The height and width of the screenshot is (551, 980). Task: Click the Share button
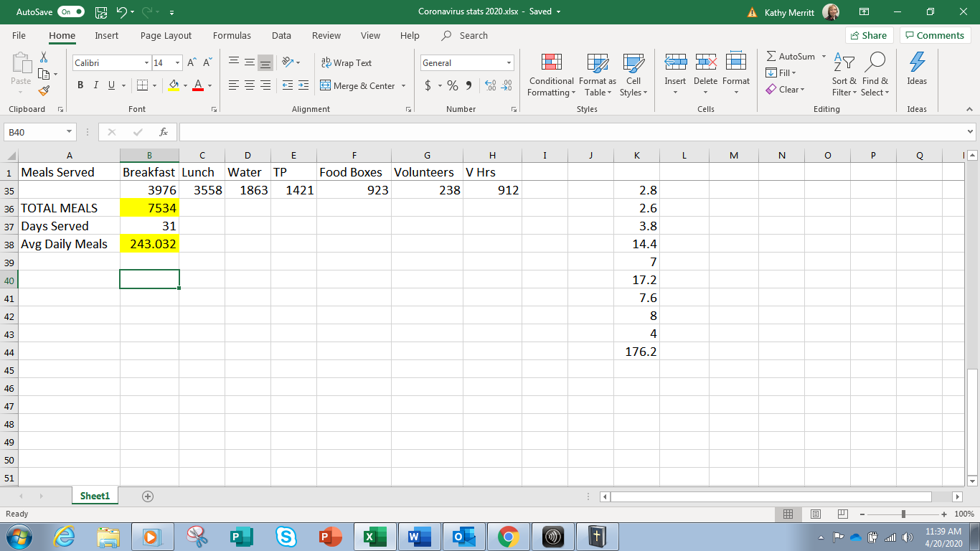pyautogui.click(x=868, y=35)
